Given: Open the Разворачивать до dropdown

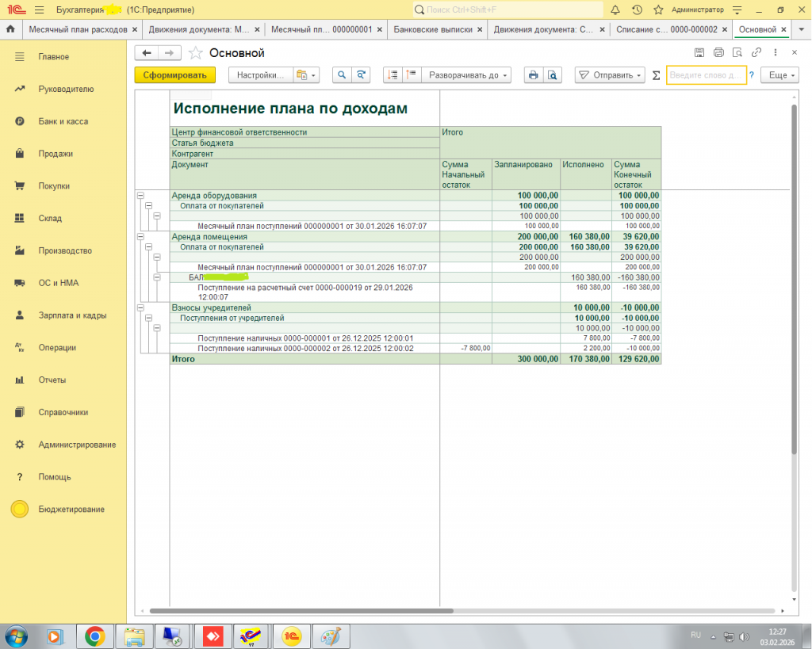Looking at the screenshot, I should (x=465, y=75).
